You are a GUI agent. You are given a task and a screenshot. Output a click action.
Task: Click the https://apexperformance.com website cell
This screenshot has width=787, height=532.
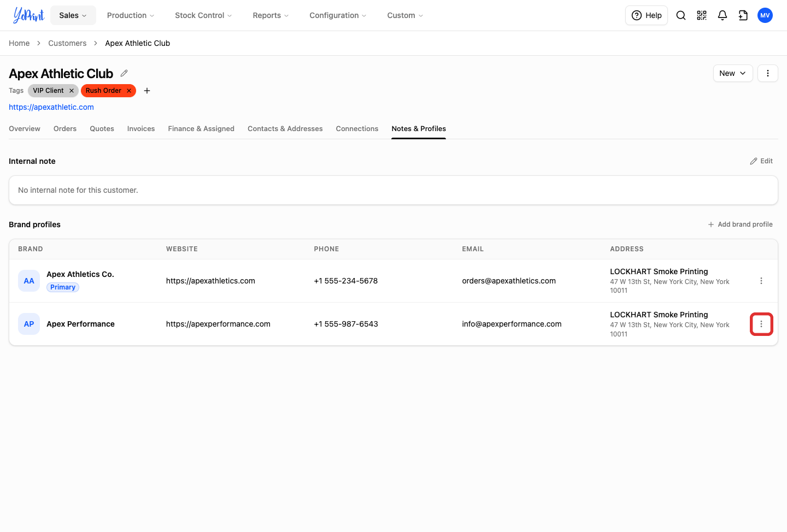218,324
